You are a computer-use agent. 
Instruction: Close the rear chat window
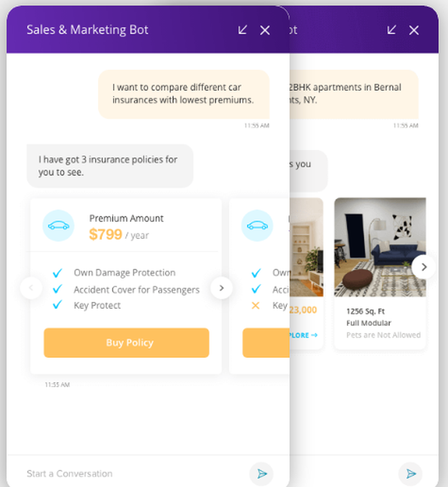[x=414, y=30]
